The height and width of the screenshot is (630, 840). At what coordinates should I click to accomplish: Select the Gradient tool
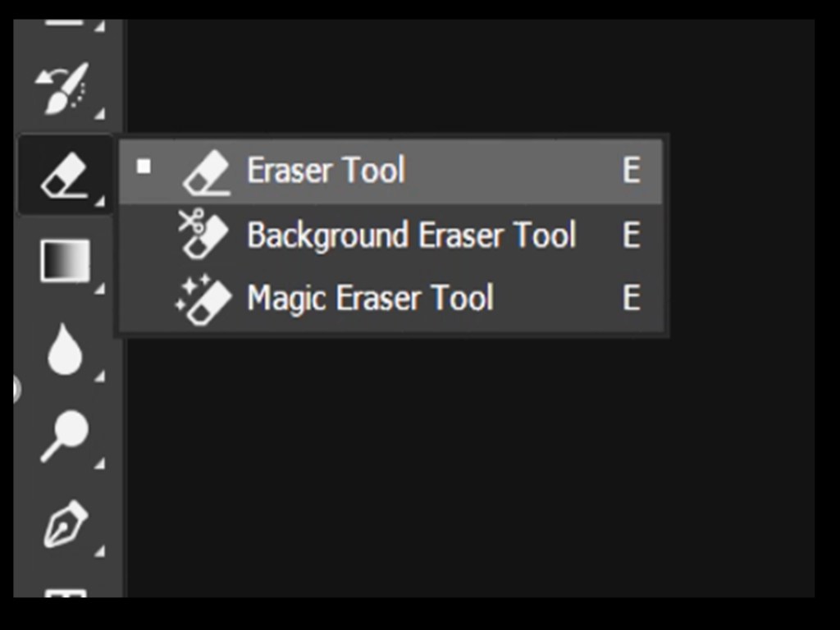[65, 261]
